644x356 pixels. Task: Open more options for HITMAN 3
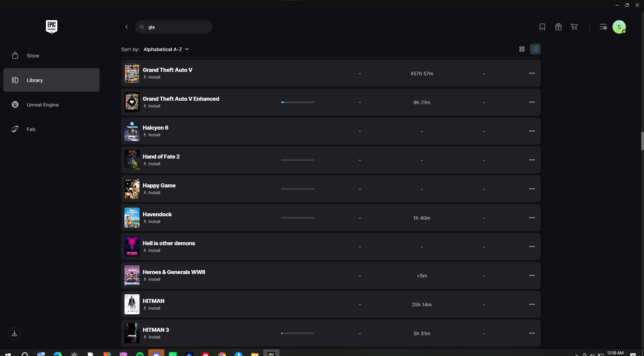pyautogui.click(x=532, y=333)
